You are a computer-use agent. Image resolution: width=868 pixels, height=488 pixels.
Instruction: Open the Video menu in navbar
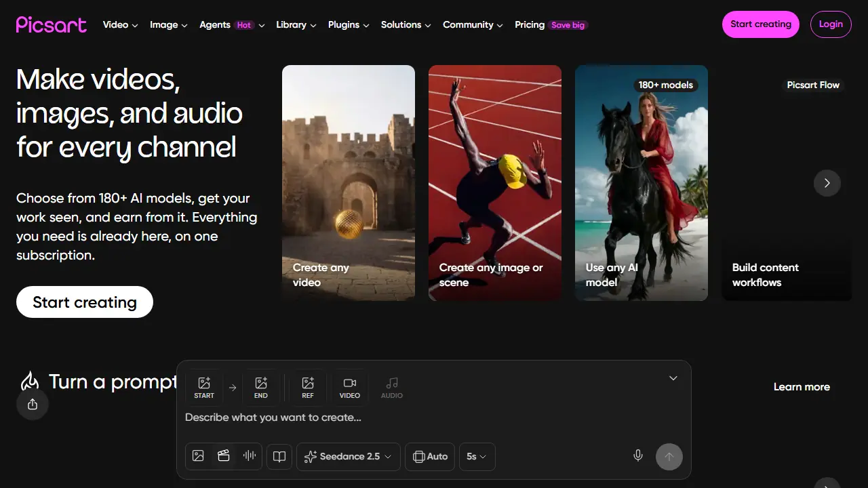click(x=120, y=24)
